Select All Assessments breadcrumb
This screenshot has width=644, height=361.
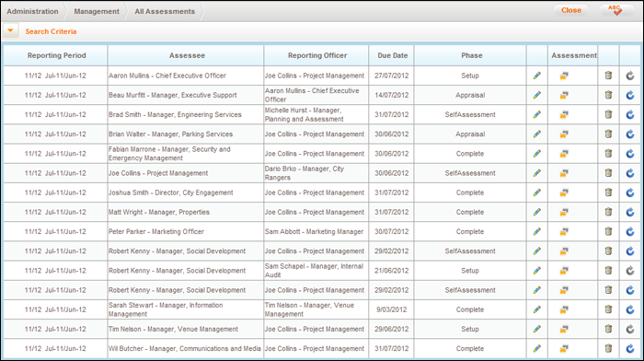click(165, 12)
